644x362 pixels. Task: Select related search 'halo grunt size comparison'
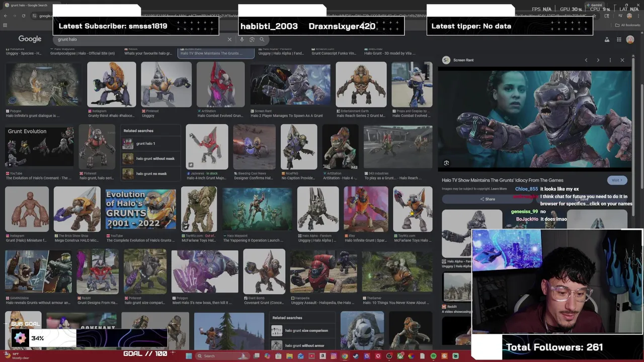coord(302,330)
